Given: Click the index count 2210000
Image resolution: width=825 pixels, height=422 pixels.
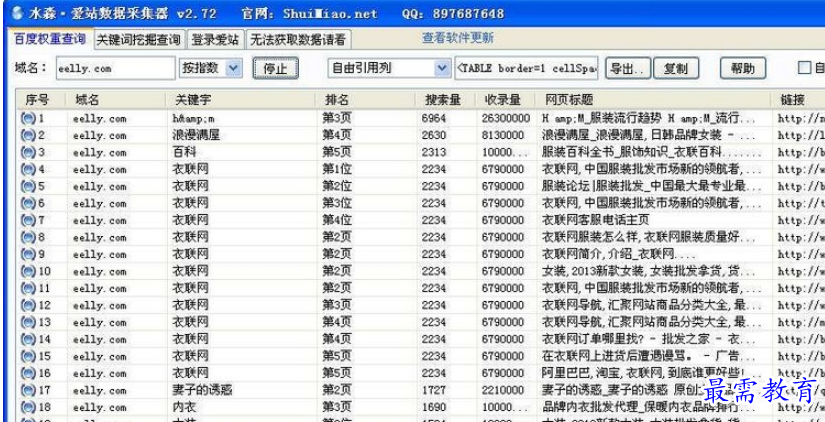Looking at the screenshot, I should click(x=502, y=390).
